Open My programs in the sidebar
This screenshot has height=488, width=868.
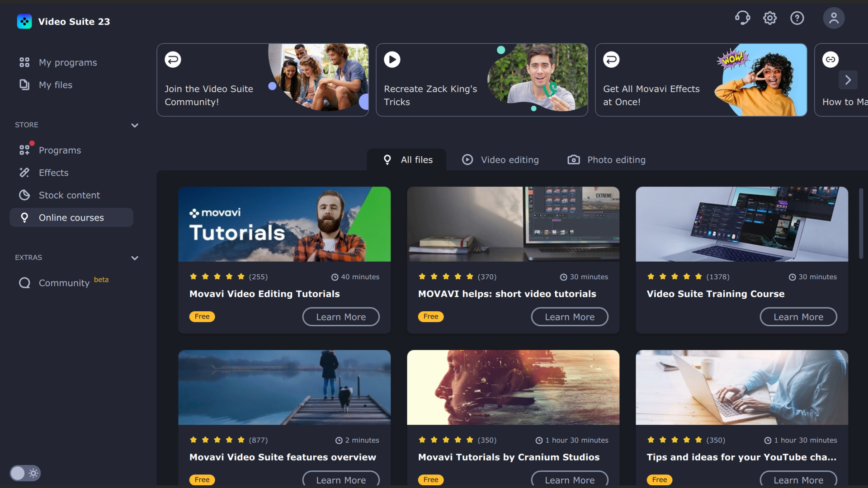(x=68, y=62)
